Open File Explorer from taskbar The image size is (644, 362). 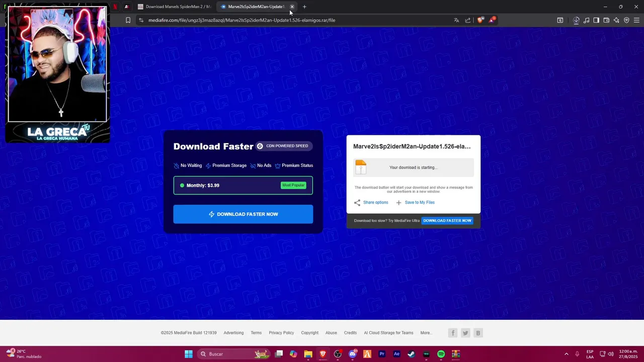coord(308,354)
